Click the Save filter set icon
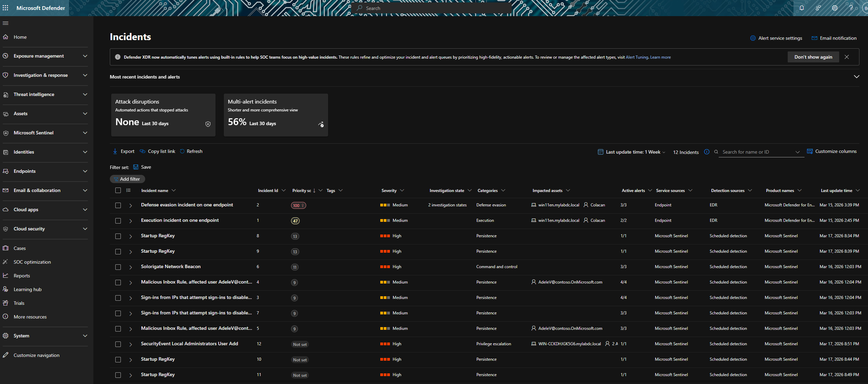The width and height of the screenshot is (868, 384). pos(136,167)
